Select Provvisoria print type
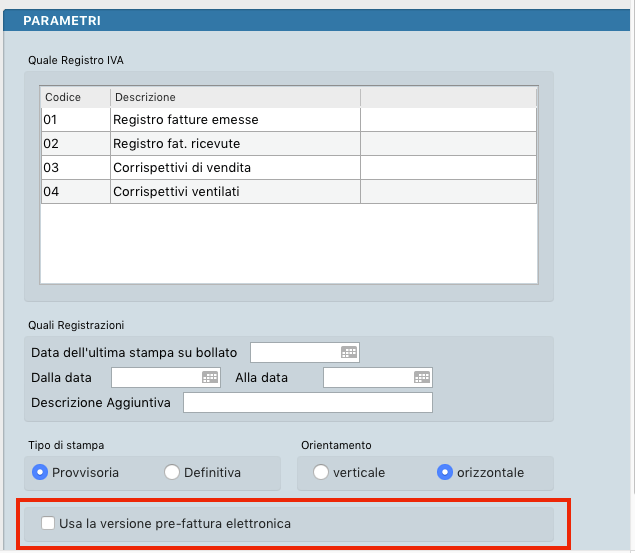 point(40,472)
